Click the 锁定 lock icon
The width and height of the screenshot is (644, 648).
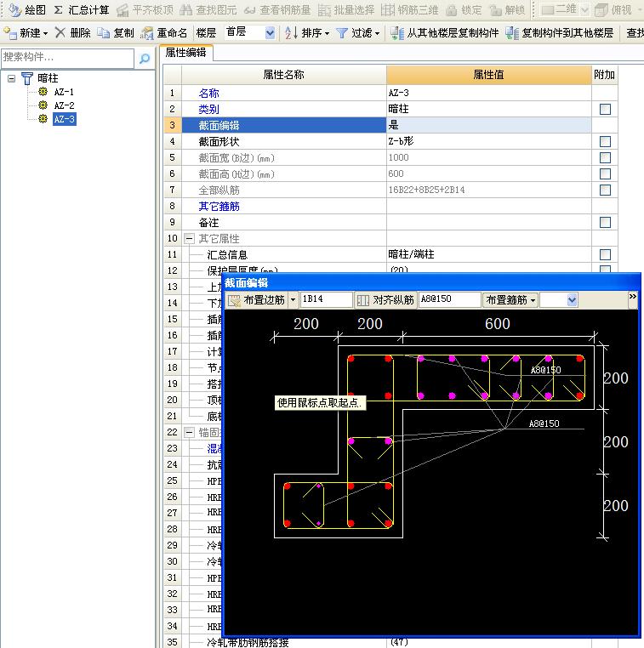pyautogui.click(x=452, y=10)
